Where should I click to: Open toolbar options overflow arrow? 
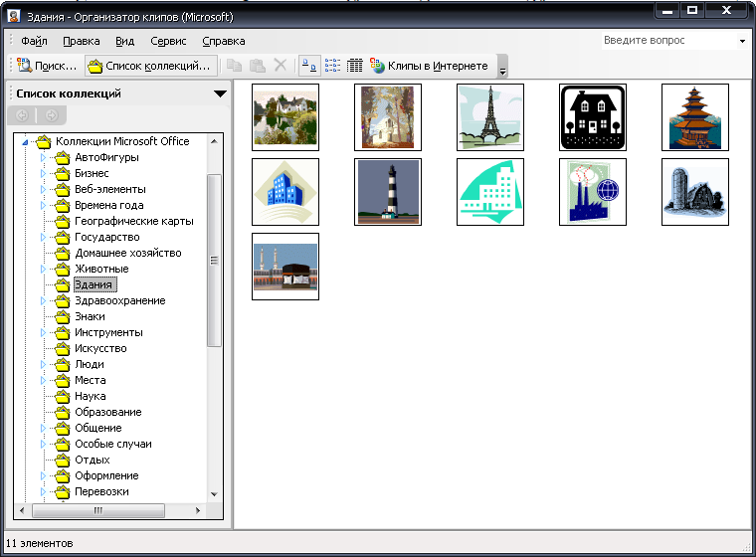(502, 66)
